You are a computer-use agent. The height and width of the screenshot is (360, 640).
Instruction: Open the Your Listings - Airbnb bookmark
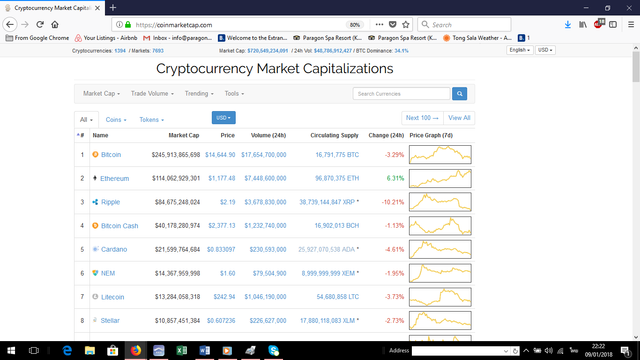click(x=106, y=38)
